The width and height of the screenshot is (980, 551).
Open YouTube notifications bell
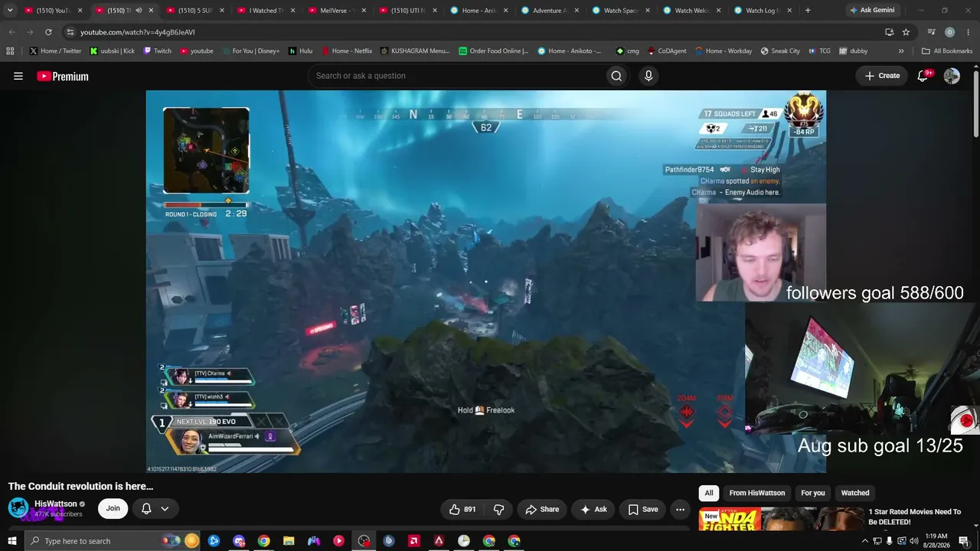[923, 76]
